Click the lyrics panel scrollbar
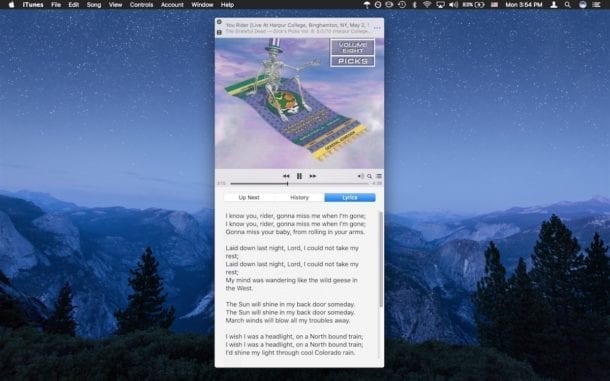This screenshot has height=381, width=610. coord(381,259)
